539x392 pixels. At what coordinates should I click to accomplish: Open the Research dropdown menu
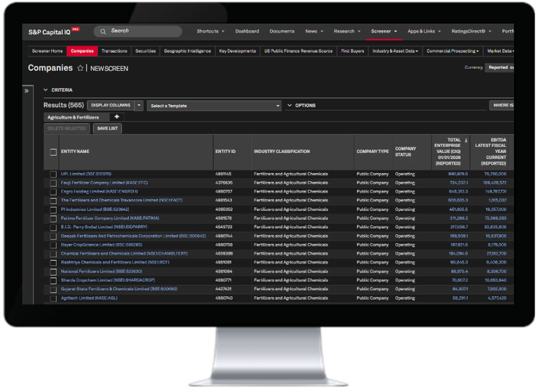click(347, 31)
